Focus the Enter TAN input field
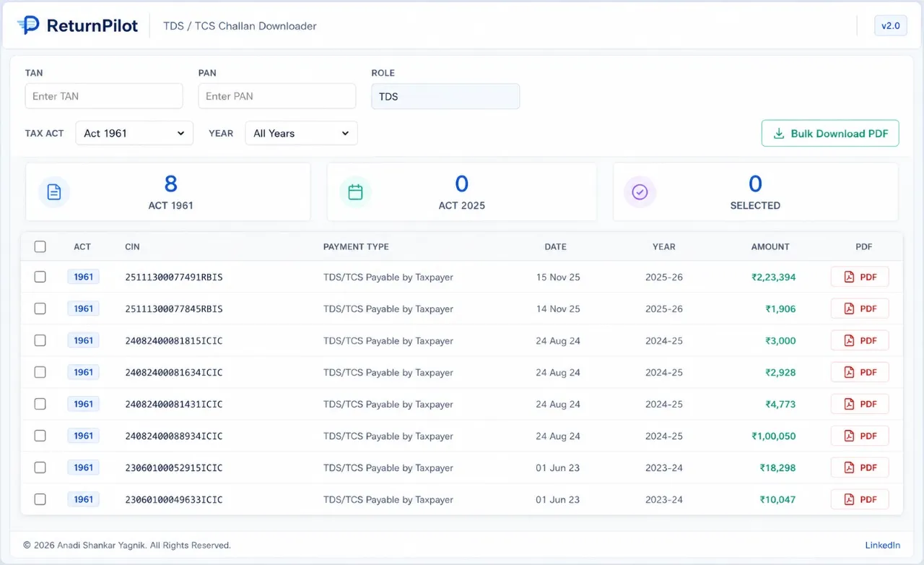 click(104, 96)
